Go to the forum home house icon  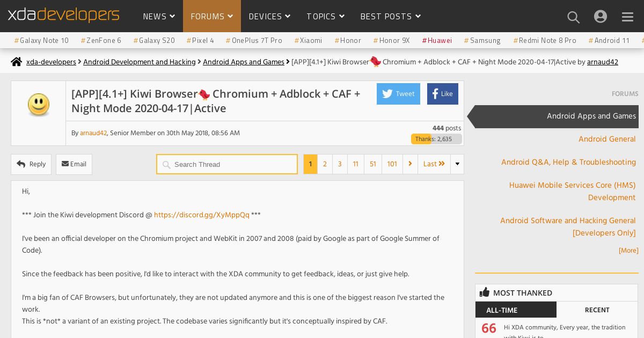pyautogui.click(x=17, y=62)
